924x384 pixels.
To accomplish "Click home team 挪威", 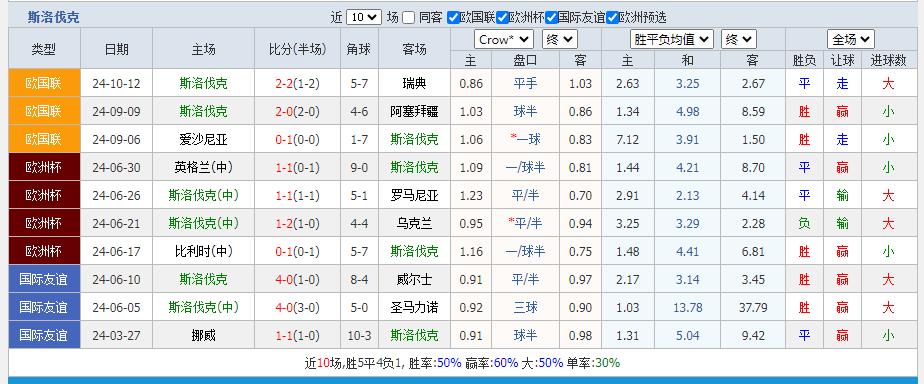I will point(203,336).
